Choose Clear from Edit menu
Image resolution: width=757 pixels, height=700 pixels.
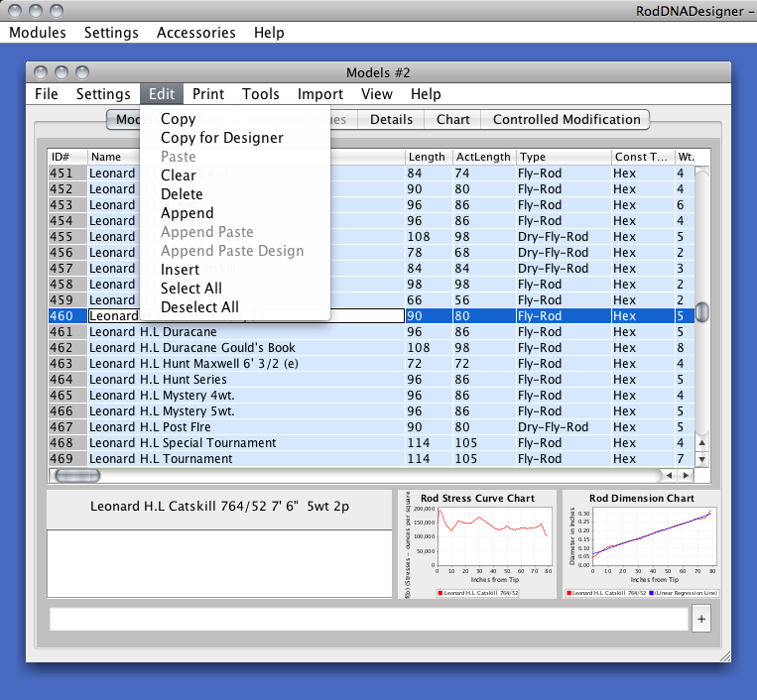pos(234,175)
